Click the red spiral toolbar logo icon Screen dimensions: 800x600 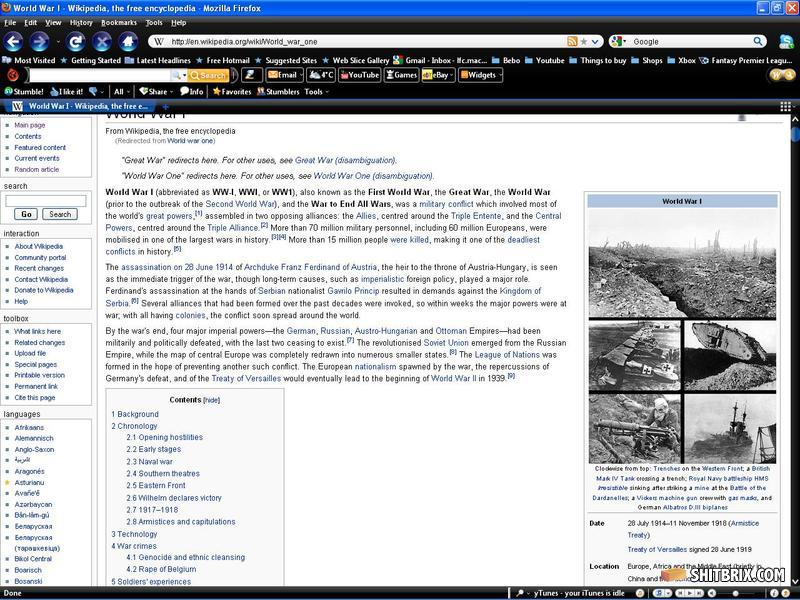coord(13,76)
